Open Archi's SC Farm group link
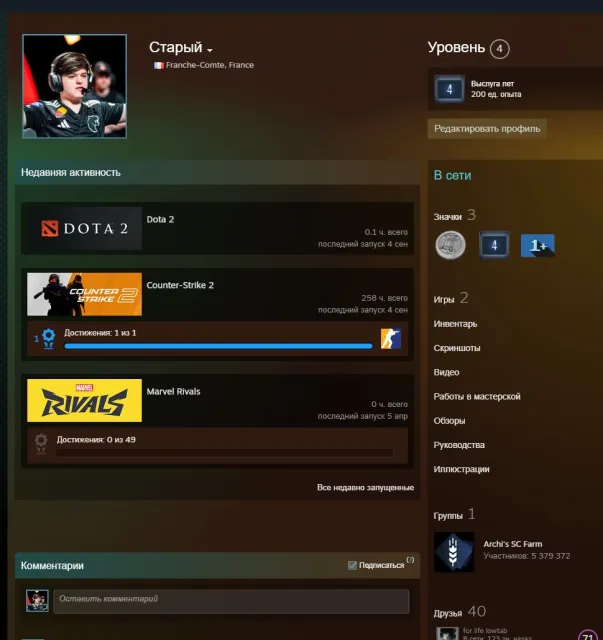The width and height of the screenshot is (603, 640). pos(513,544)
